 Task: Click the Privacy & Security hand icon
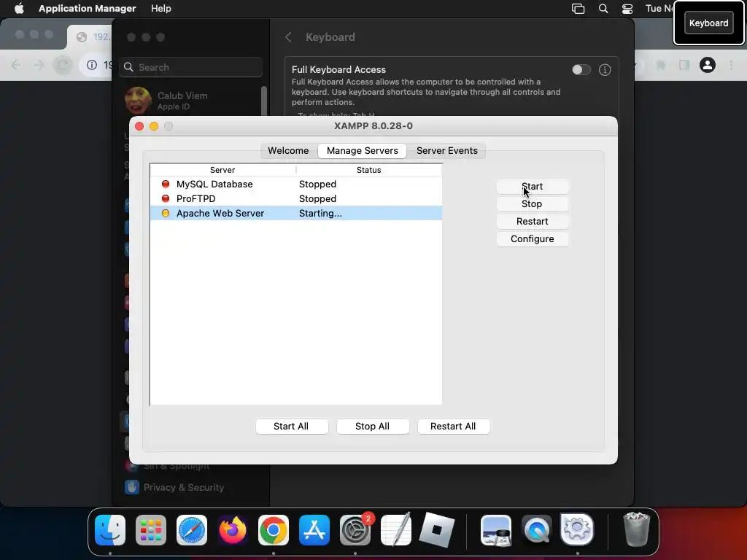[x=132, y=487]
